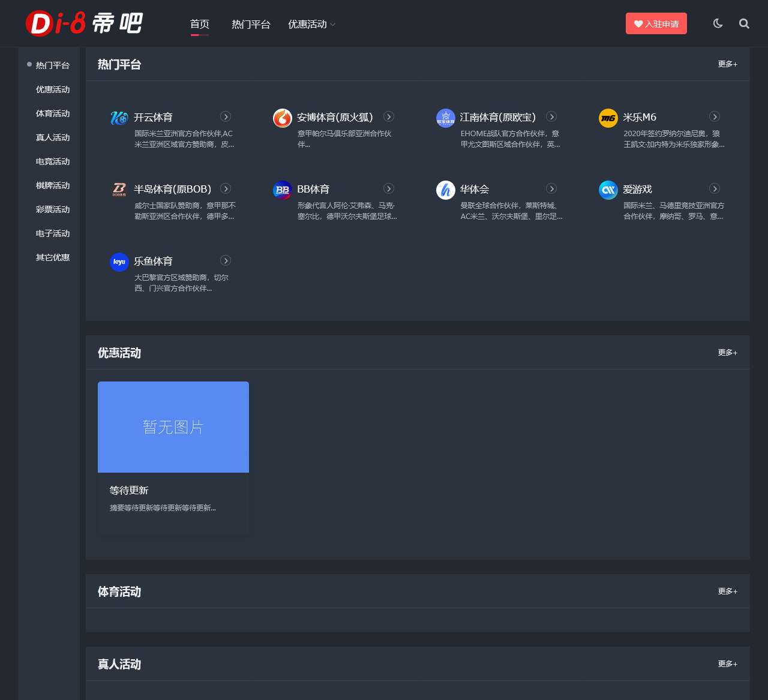The width and height of the screenshot is (768, 700).
Task: Open 更多+ in 真人活动 section
Action: point(728,663)
